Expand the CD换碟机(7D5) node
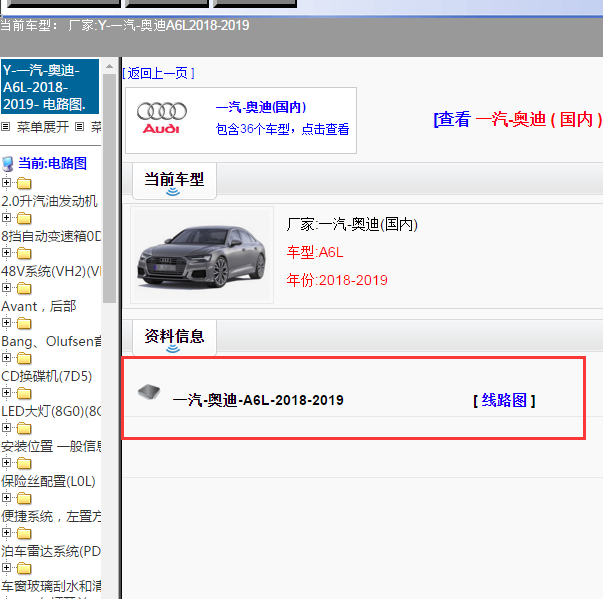The height and width of the screenshot is (599, 603). pos(6,358)
